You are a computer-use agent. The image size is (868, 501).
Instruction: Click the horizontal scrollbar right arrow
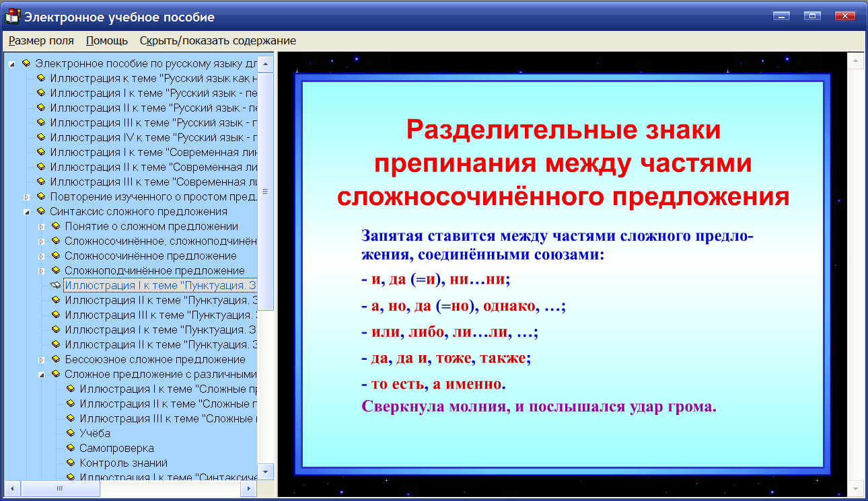pos(250,488)
